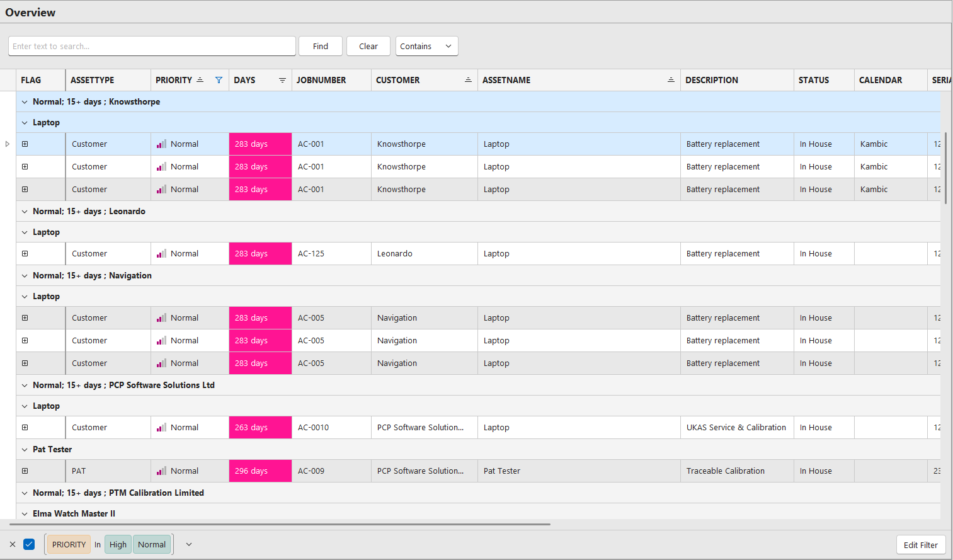Click the priority bars icon in AC-0010 row
Image resolution: width=953 pixels, height=560 pixels.
coord(162,428)
